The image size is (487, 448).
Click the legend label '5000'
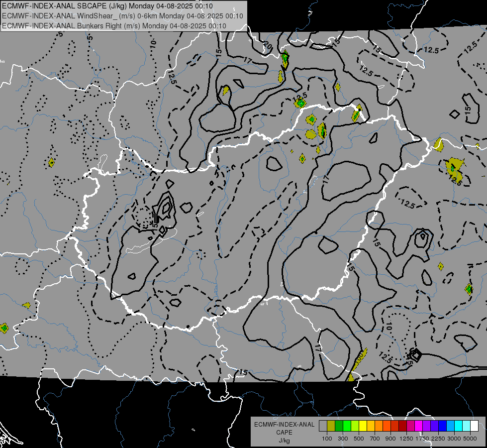pyautogui.click(x=470, y=439)
